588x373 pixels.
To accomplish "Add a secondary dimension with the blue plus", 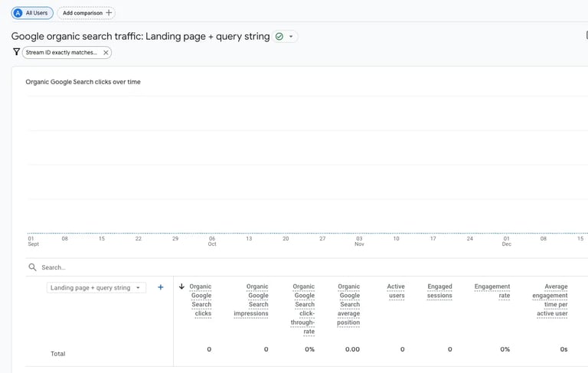I will point(161,287).
